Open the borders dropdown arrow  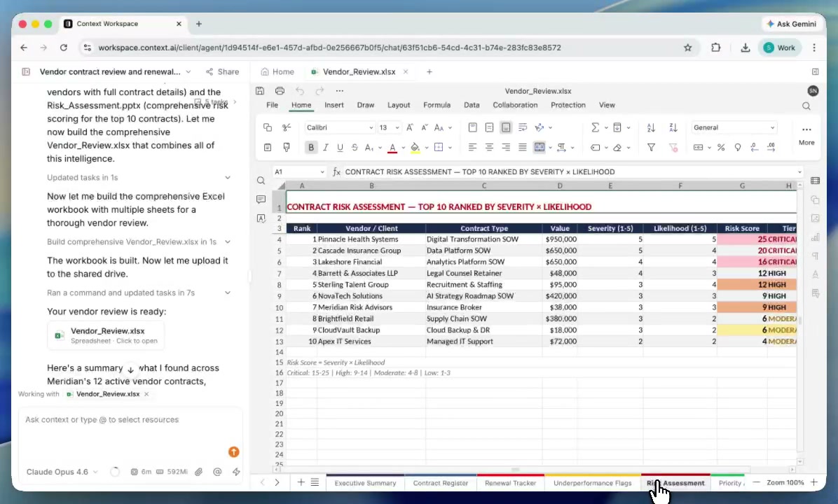(x=450, y=148)
